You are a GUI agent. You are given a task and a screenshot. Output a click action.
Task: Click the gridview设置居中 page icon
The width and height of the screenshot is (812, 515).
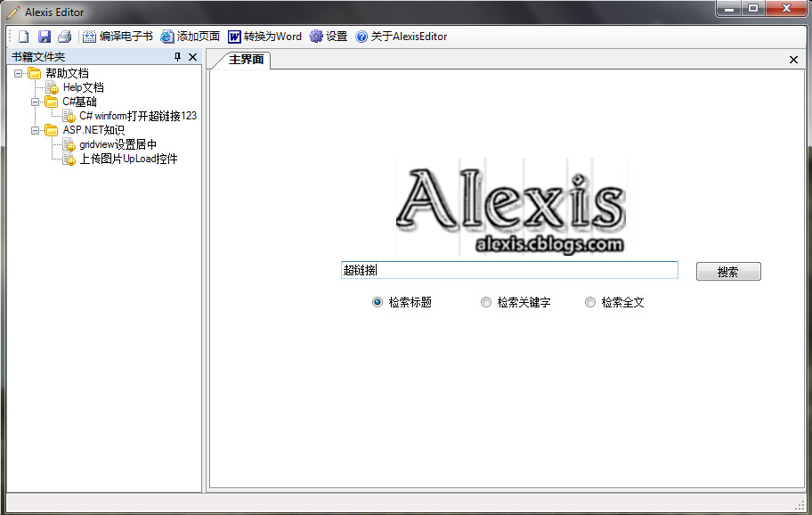[x=69, y=144]
